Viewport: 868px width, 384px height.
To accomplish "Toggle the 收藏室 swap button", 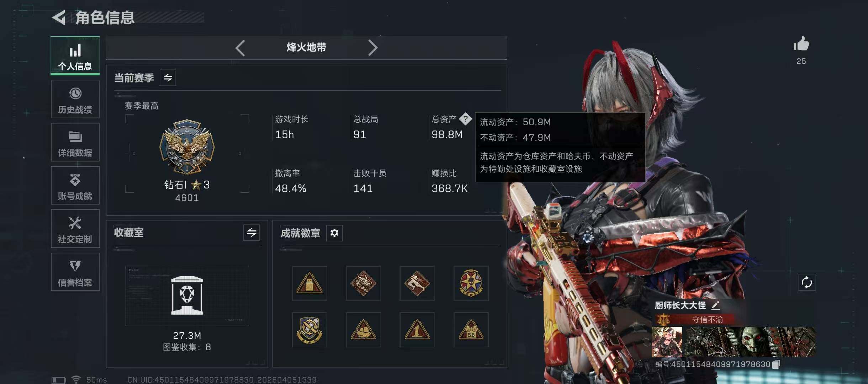I will coord(252,233).
